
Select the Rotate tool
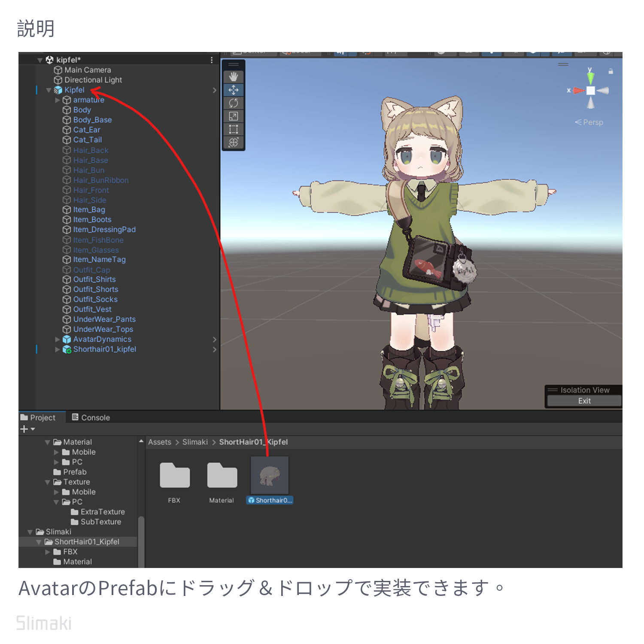click(x=233, y=103)
